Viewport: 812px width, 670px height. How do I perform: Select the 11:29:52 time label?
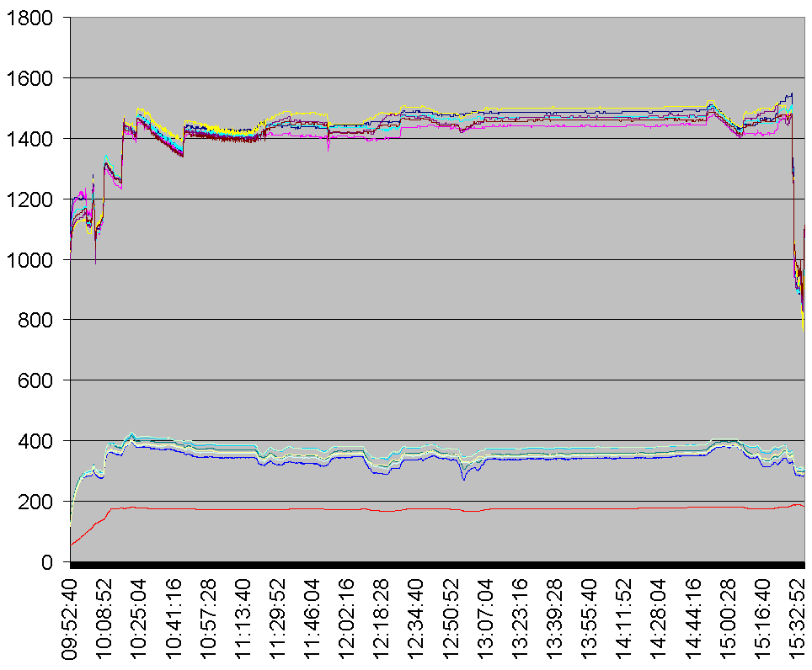[278, 619]
